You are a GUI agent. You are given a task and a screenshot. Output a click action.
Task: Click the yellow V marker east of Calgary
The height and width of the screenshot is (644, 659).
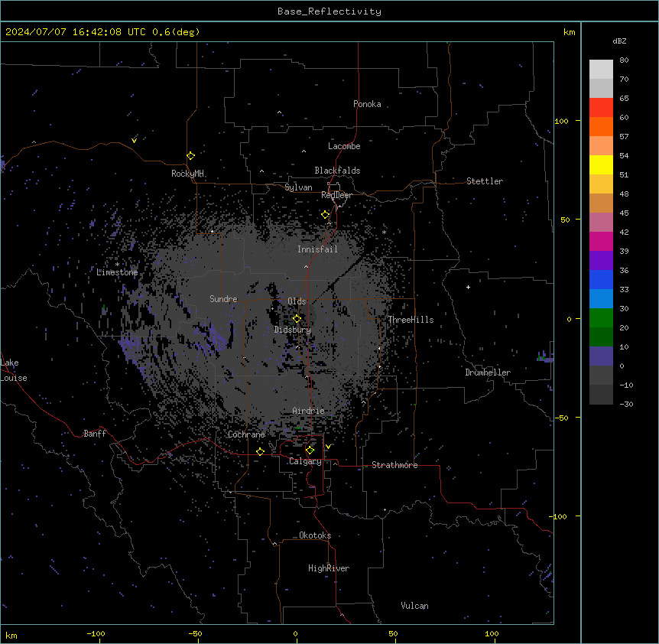(328, 447)
